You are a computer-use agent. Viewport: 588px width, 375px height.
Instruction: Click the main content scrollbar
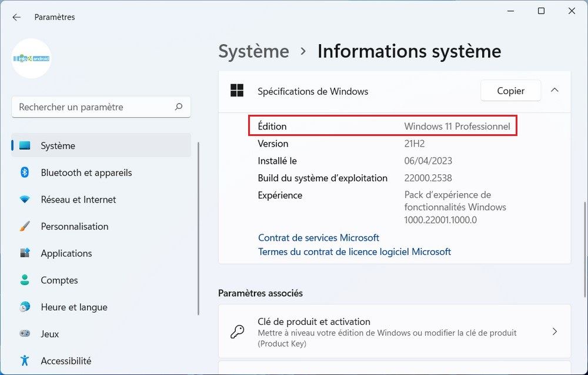pyautogui.click(x=584, y=250)
